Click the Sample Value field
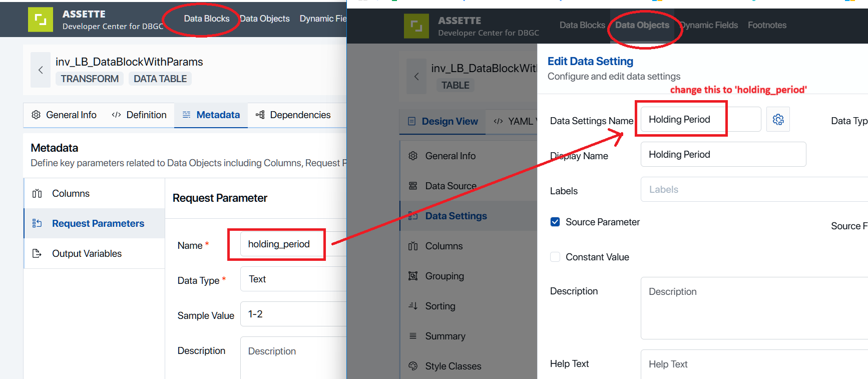This screenshot has height=379, width=868. [x=293, y=314]
